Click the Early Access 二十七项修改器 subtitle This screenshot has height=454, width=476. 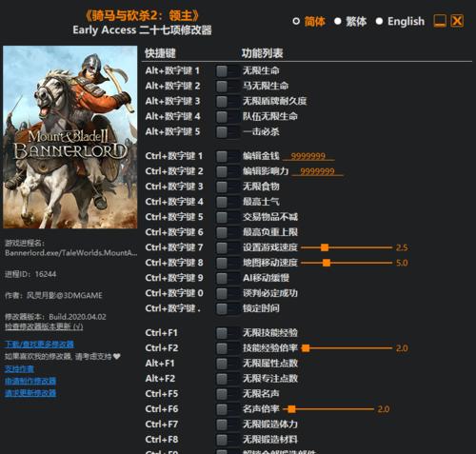click(x=142, y=30)
